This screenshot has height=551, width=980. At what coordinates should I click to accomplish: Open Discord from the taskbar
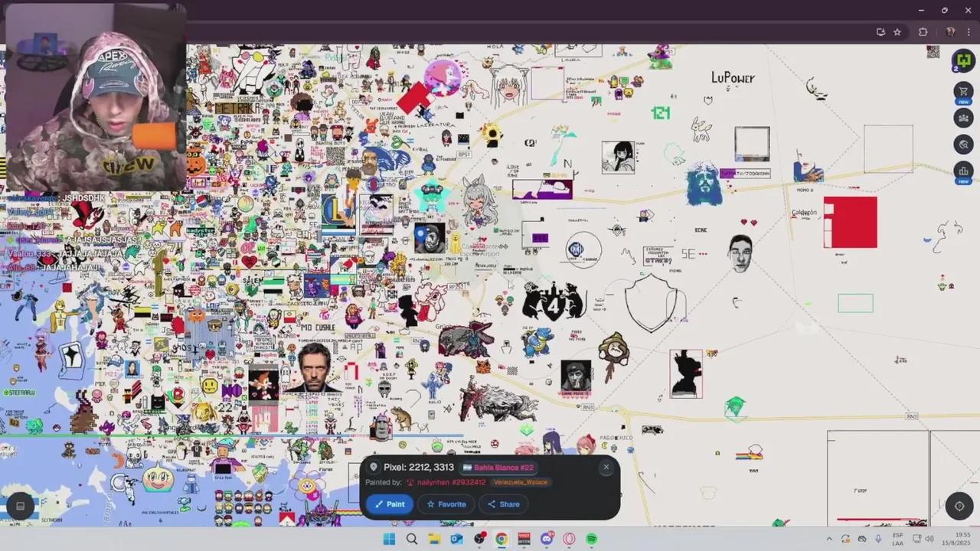pyautogui.click(x=547, y=539)
